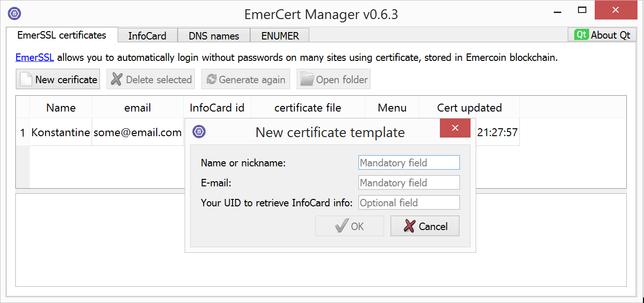This screenshot has width=644, height=303.
Task: Open the About Qt dialog
Action: coord(602,35)
